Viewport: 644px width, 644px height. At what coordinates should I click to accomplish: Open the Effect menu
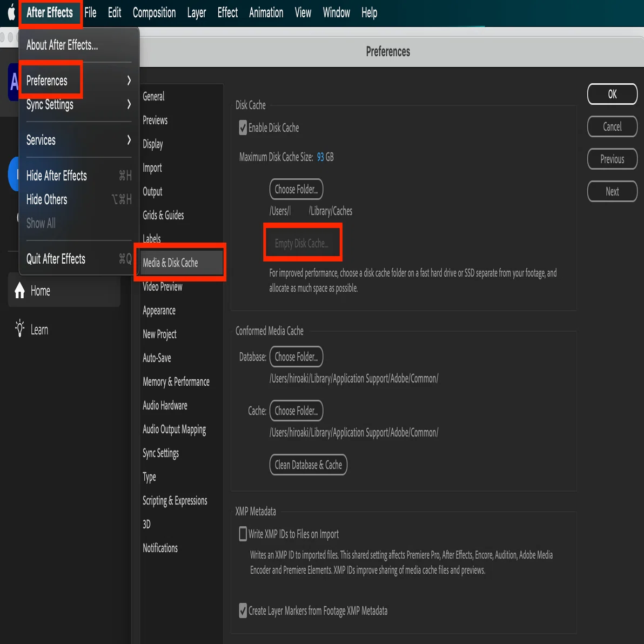tap(227, 13)
